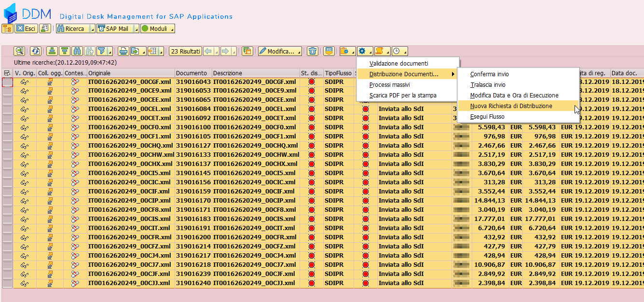Expand the filter dropdown arrow
The width and height of the screenshot is (644, 302).
(x=110, y=51)
